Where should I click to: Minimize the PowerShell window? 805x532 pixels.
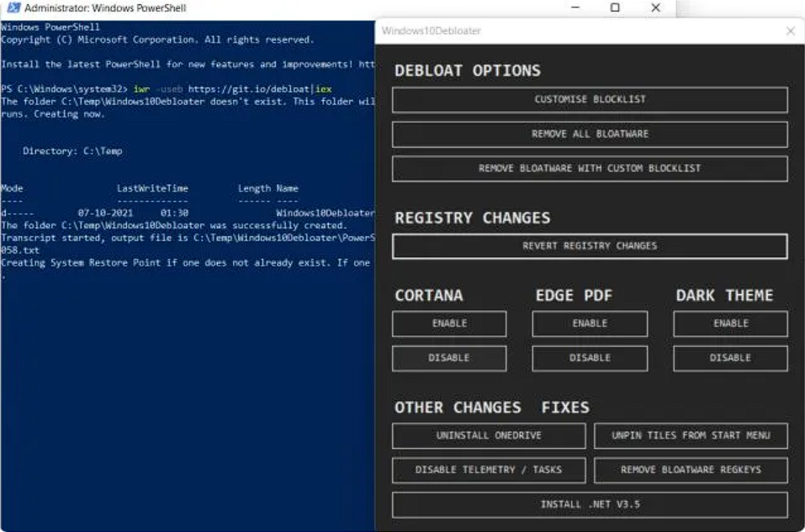pyautogui.click(x=575, y=8)
